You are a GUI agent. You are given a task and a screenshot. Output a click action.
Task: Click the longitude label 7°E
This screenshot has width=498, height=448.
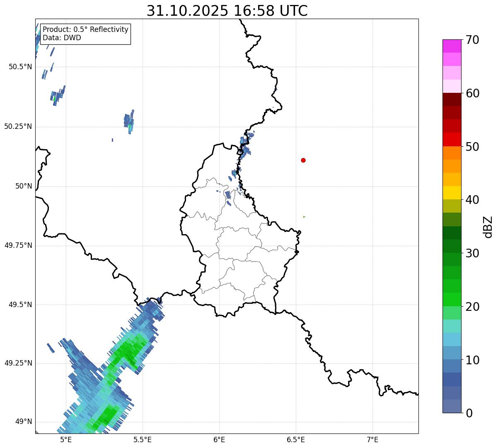372,439
